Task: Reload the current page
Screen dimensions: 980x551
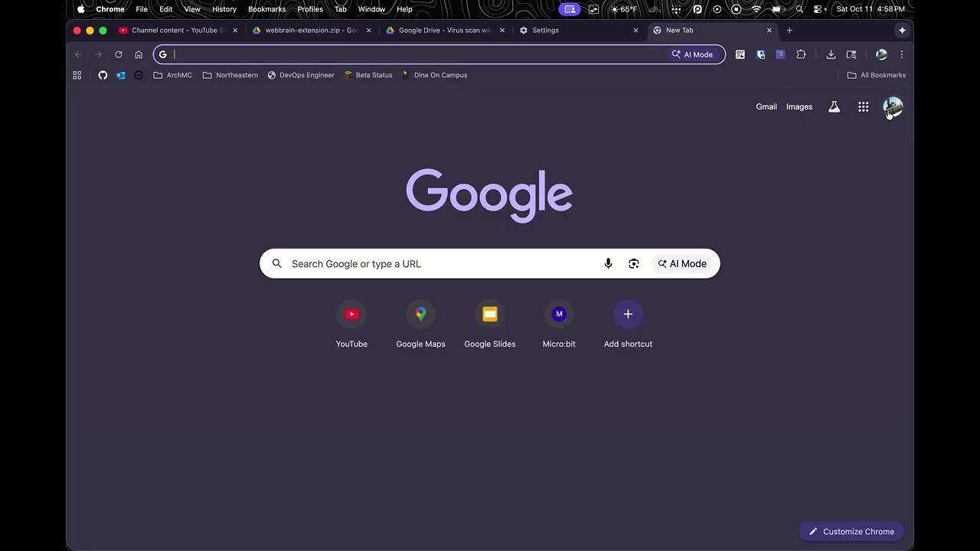Action: pos(119,54)
